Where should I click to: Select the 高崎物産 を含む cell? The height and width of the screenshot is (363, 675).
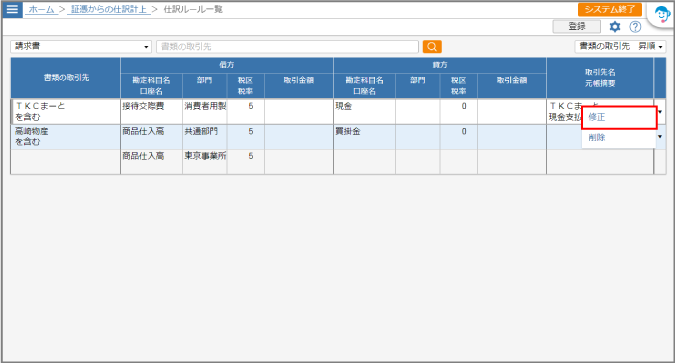coord(66,137)
